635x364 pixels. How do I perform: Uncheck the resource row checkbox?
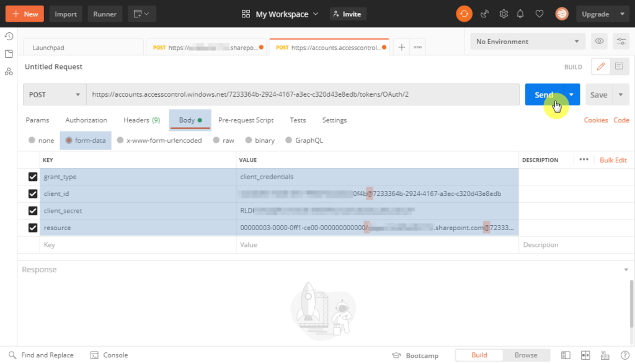pos(33,228)
